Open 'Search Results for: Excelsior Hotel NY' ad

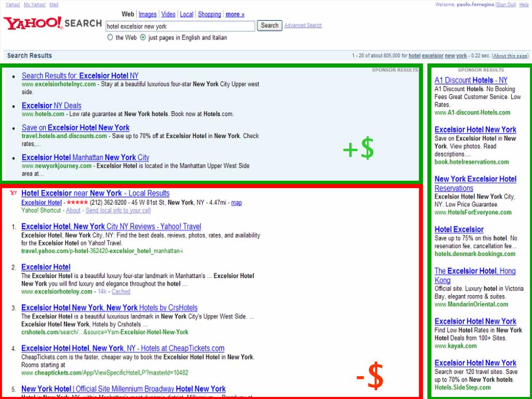click(80, 76)
